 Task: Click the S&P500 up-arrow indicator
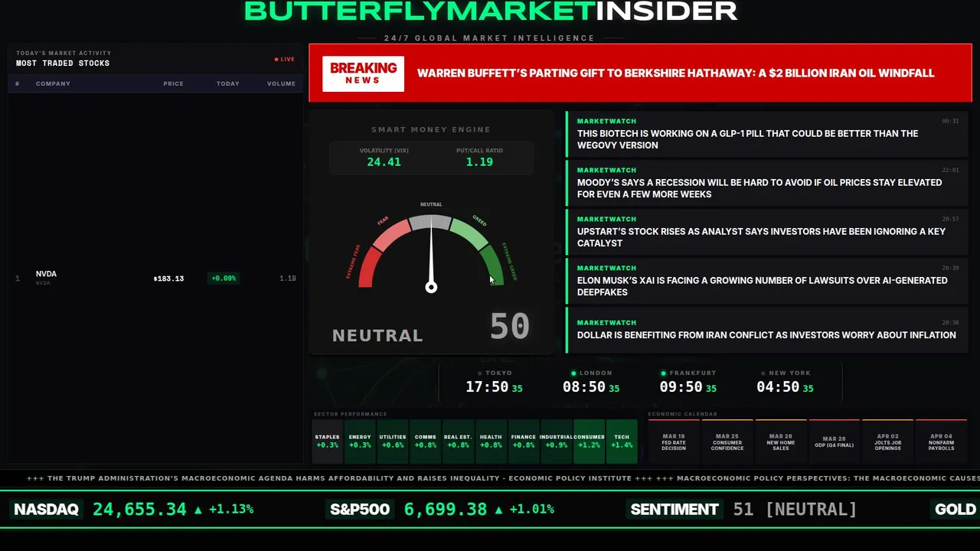pos(498,509)
